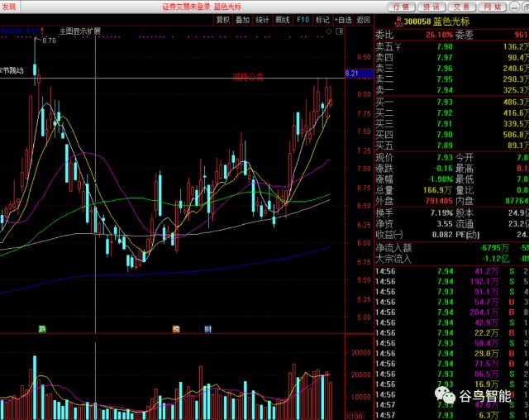
Task: Click the red 减持公告 announcement marker
Action: point(248,77)
